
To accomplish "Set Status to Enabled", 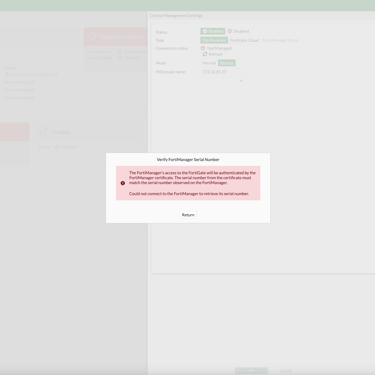I will pyautogui.click(x=213, y=31).
